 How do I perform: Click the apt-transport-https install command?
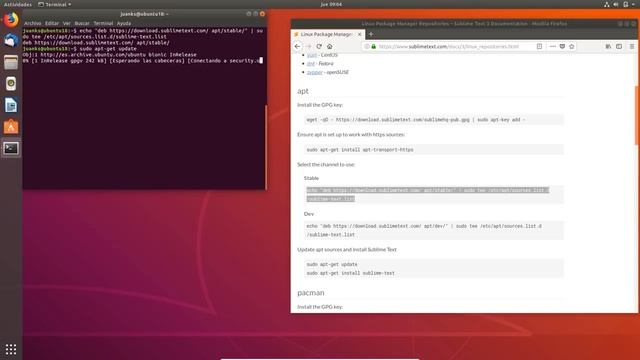(434, 149)
